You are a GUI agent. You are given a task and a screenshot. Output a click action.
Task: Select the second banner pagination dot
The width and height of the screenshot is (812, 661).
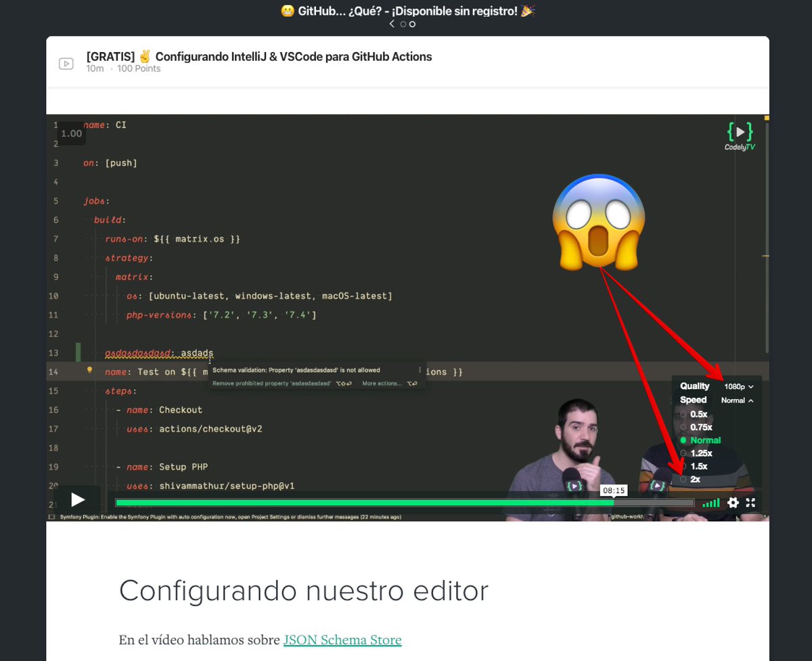(x=413, y=24)
